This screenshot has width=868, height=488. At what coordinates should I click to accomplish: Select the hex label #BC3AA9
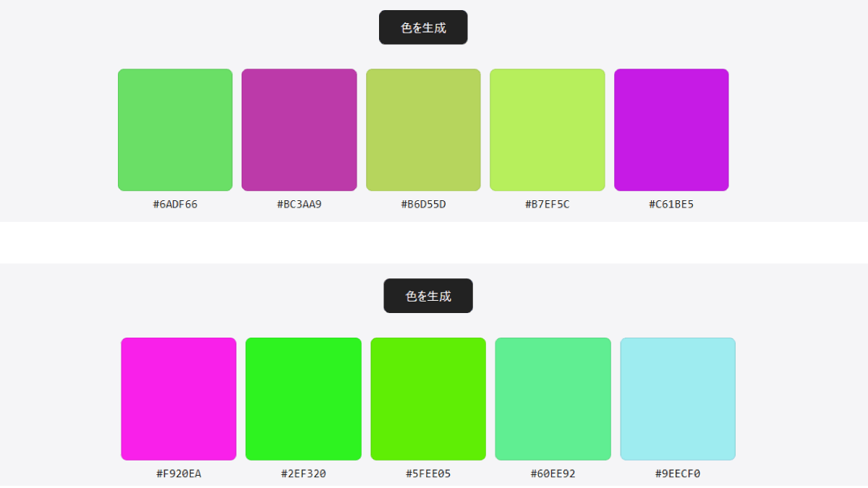(x=299, y=204)
